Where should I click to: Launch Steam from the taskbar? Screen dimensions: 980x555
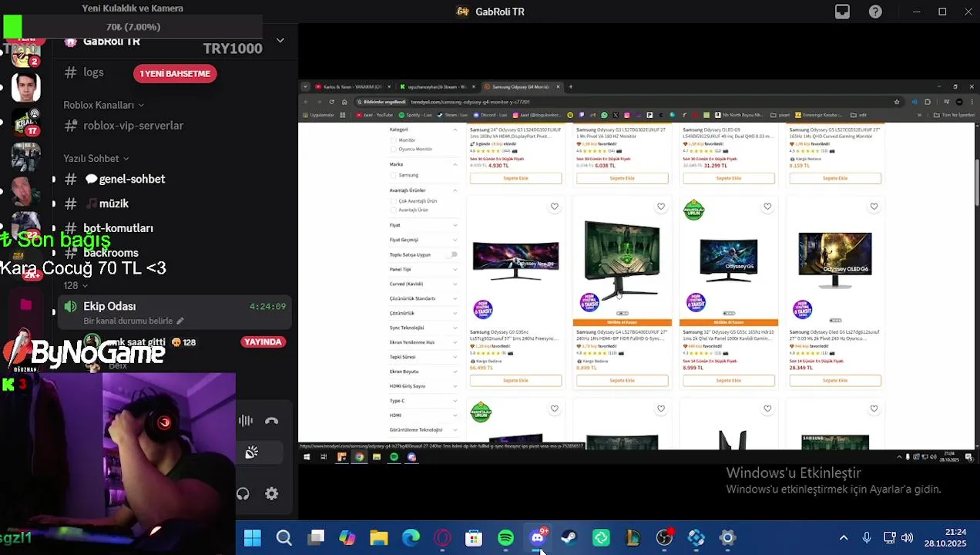[569, 538]
